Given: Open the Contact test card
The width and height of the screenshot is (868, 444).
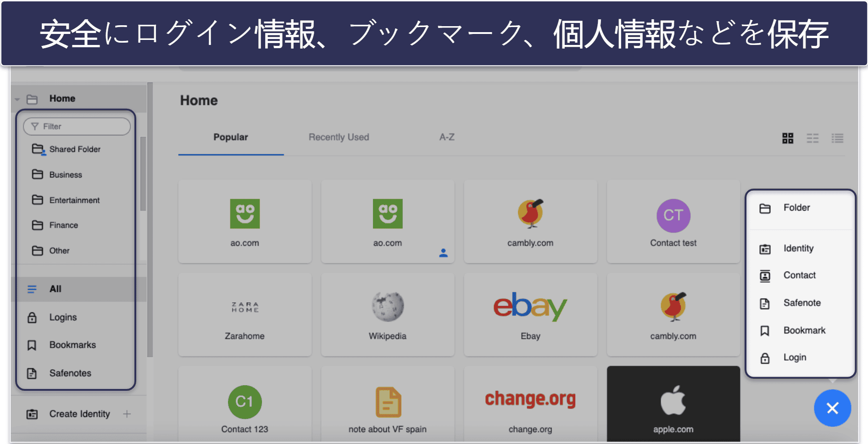Looking at the screenshot, I should [x=673, y=222].
